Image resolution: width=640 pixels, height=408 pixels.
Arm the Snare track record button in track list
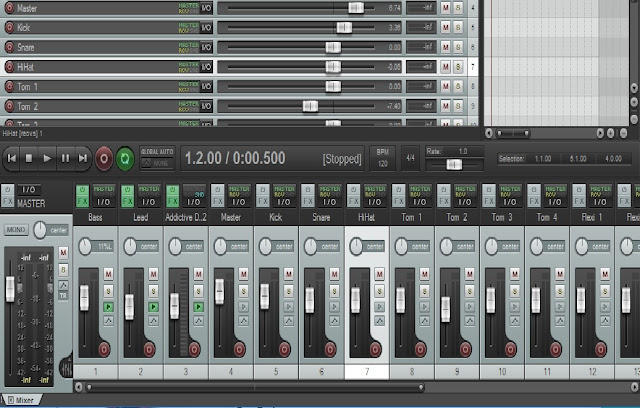[x=9, y=47]
